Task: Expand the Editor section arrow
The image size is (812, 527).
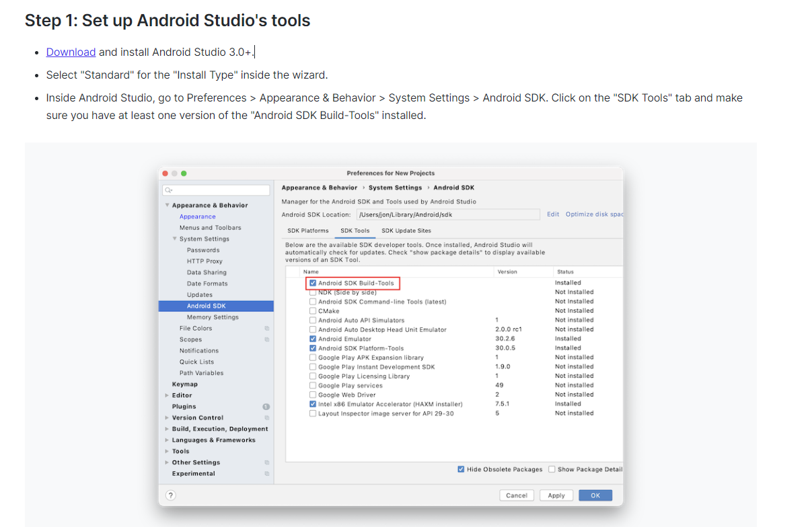Action: pyautogui.click(x=168, y=395)
